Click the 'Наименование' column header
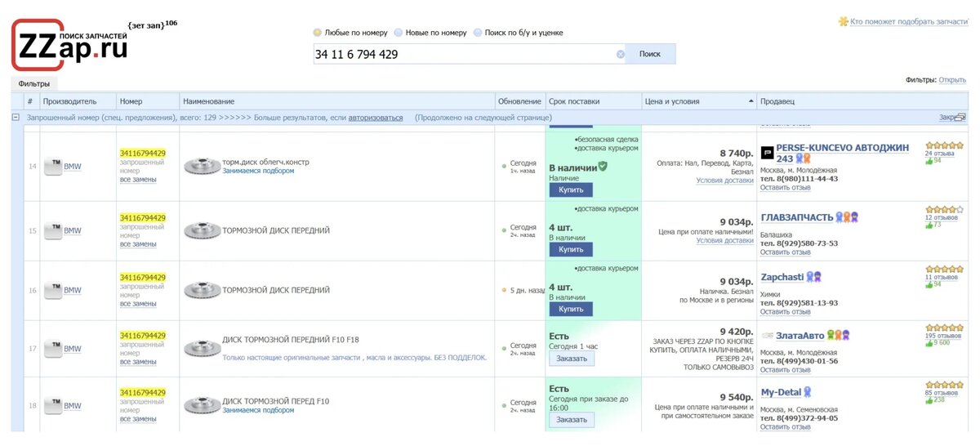 click(338, 101)
